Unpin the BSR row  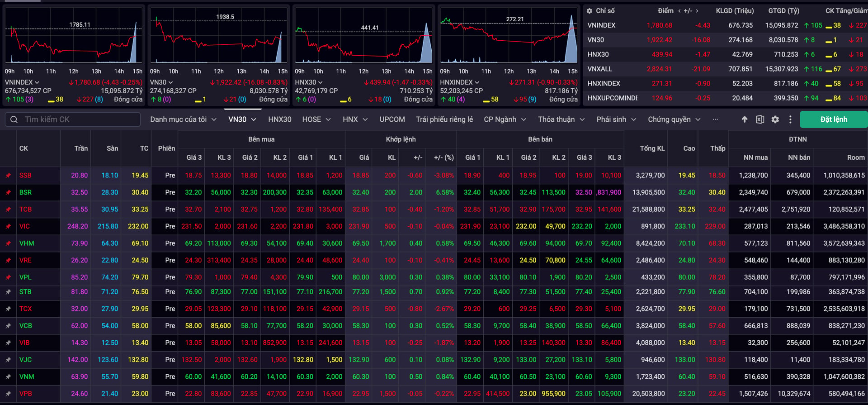coord(8,192)
